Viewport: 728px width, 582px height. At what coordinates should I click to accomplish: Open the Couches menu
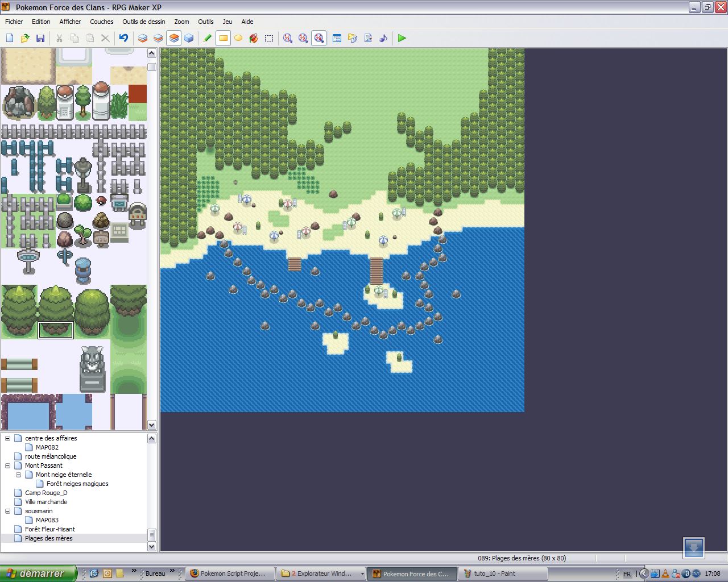pos(102,22)
